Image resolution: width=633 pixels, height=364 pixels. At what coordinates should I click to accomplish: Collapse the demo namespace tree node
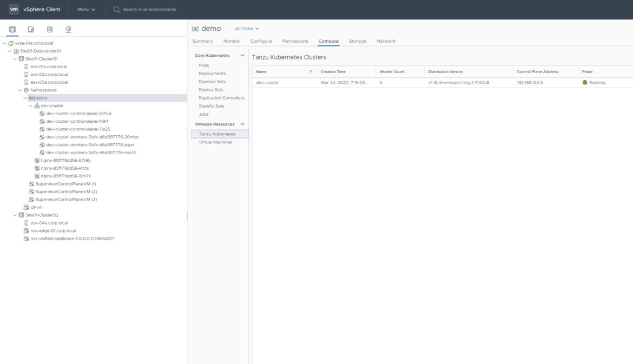point(25,98)
